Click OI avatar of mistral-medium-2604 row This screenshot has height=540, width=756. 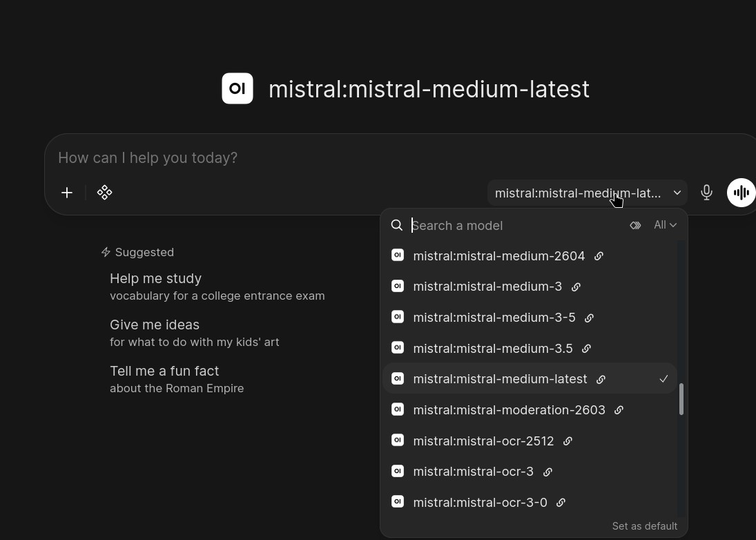point(398,255)
